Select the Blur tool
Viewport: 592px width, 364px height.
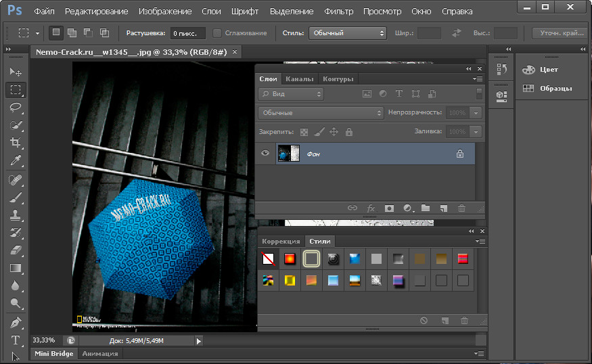point(16,286)
